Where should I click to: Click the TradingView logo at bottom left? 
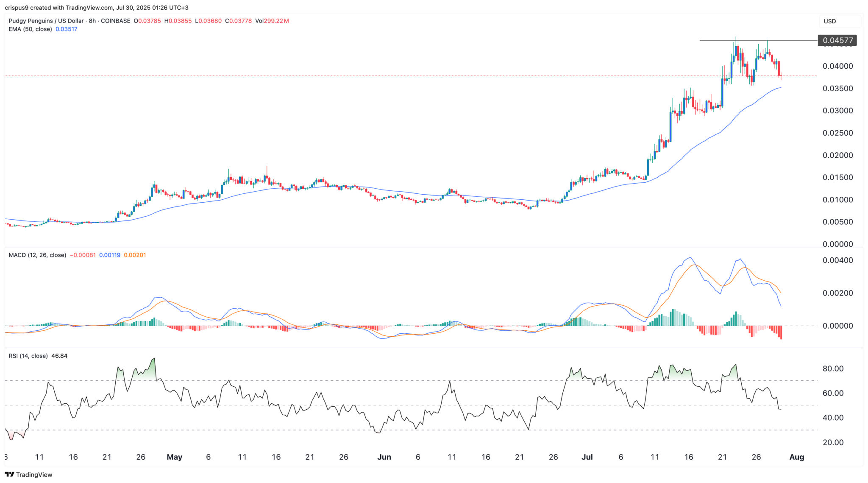pyautogui.click(x=29, y=475)
